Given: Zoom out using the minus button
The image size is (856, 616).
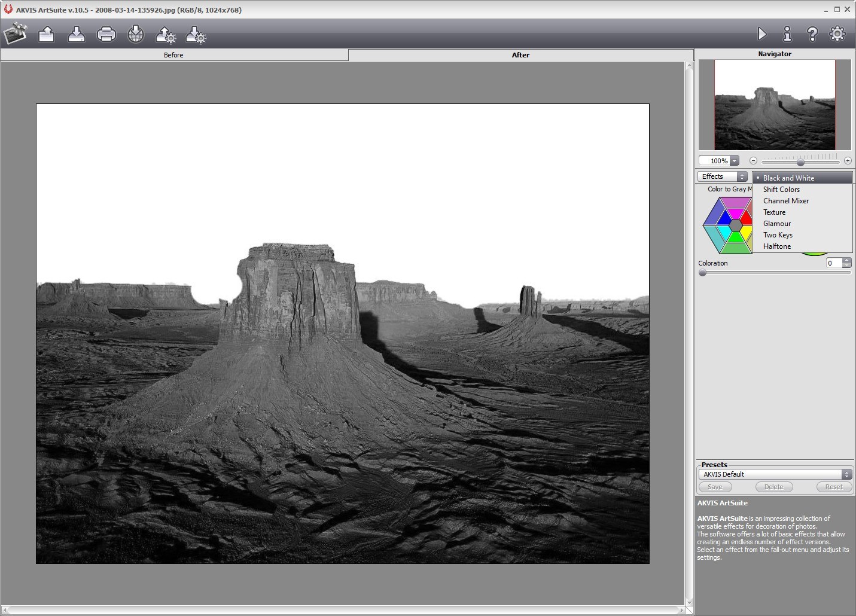Looking at the screenshot, I should [x=753, y=160].
